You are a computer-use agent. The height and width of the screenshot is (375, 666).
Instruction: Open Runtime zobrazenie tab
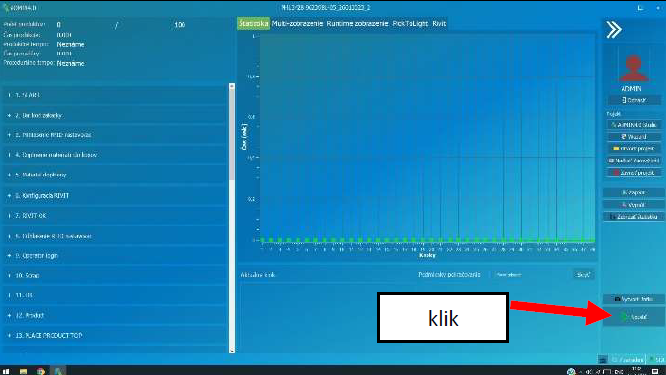coord(357,24)
